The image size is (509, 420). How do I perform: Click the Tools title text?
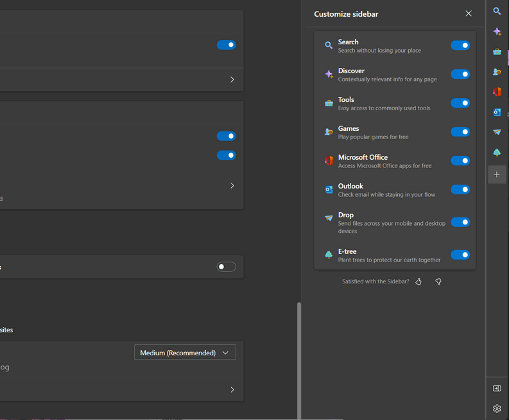346,99
